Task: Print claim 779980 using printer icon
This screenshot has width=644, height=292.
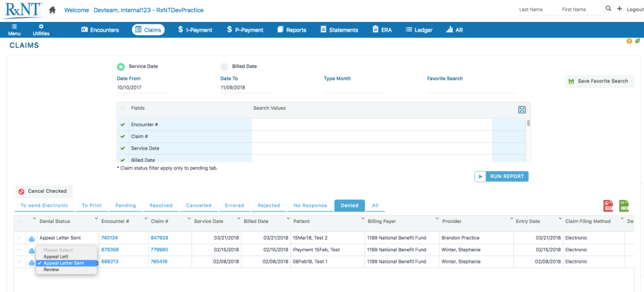Action: (32, 251)
